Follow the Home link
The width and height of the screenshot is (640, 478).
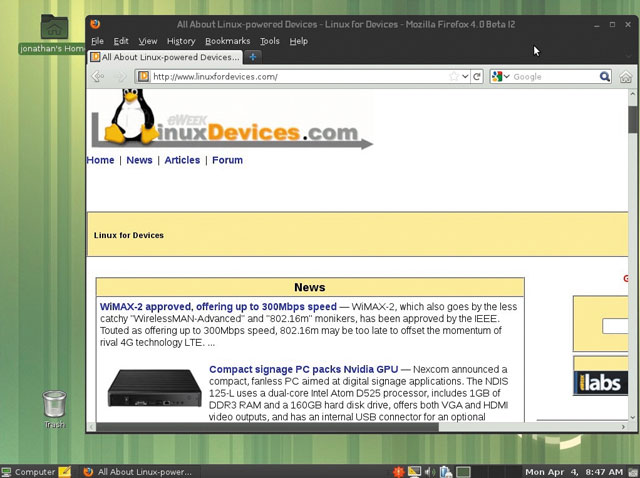pyautogui.click(x=100, y=160)
